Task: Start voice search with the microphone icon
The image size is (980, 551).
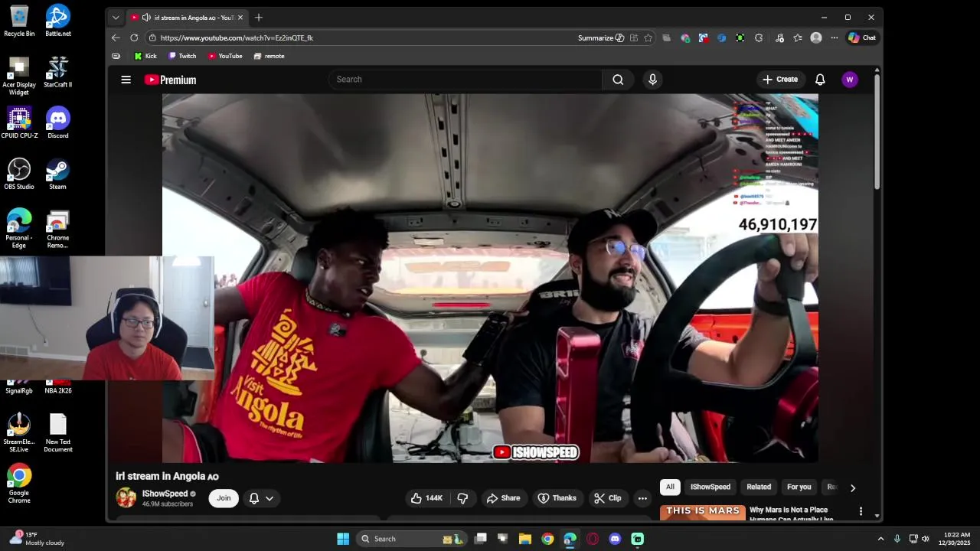Action: coord(652,80)
